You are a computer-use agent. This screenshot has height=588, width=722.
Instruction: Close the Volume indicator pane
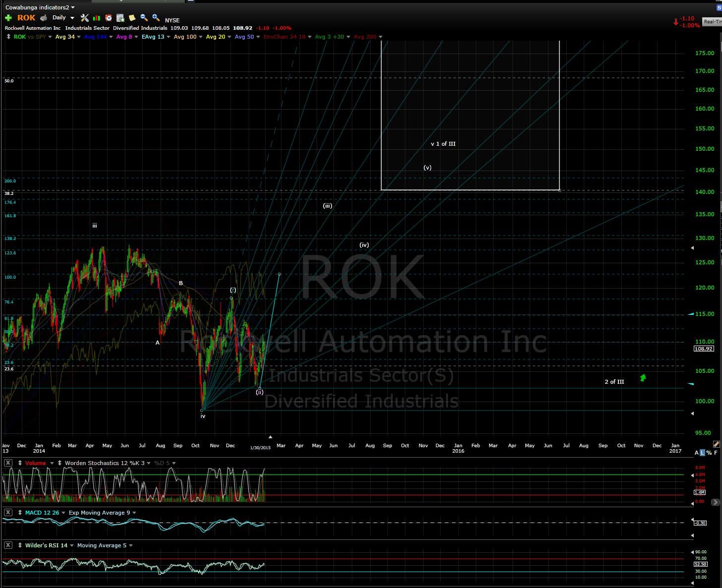8,463
